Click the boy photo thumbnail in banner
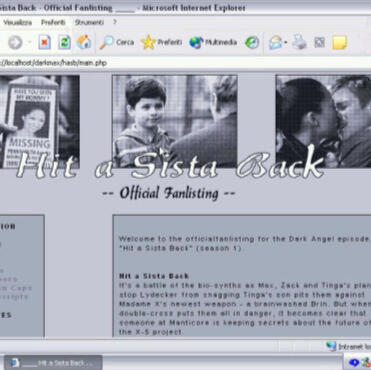This screenshot has height=370, width=371. pyautogui.click(x=175, y=121)
